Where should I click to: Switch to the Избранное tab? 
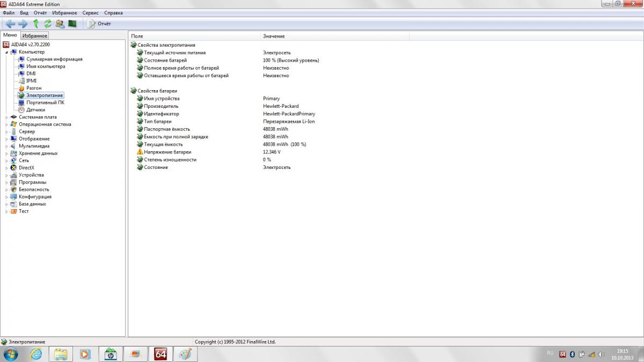[35, 36]
